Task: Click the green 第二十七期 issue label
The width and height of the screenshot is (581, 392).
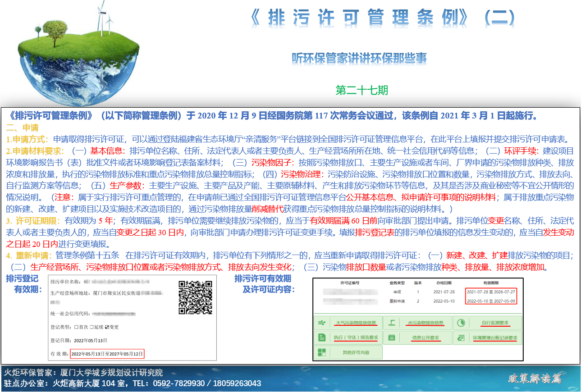Action: (362, 90)
